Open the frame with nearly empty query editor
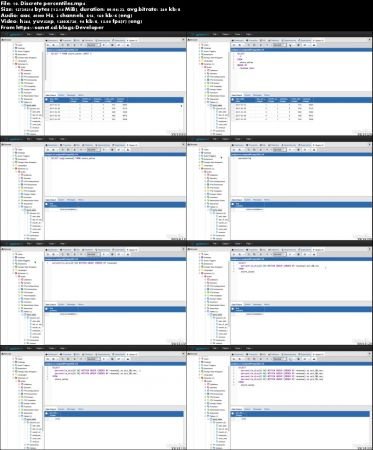This screenshot has width=373, height=450. [280, 188]
